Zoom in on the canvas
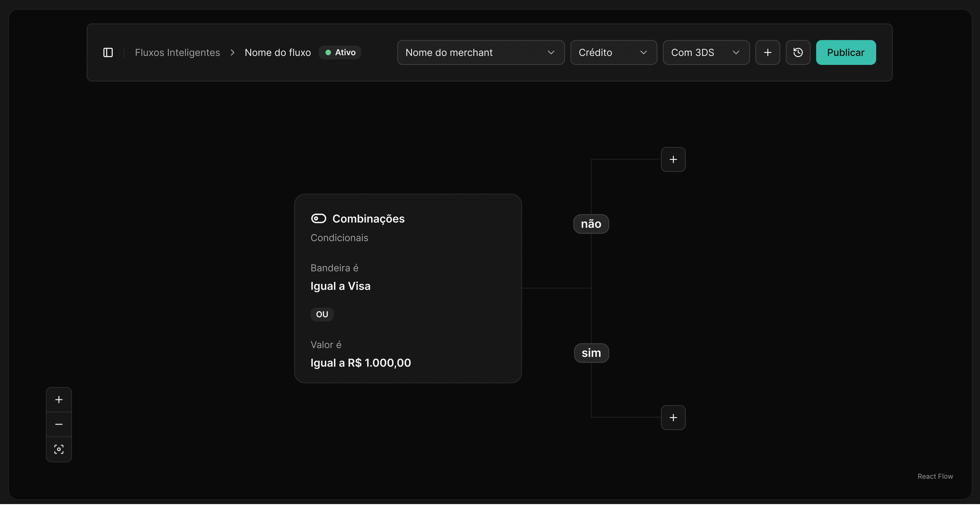980x508 pixels. 59,400
